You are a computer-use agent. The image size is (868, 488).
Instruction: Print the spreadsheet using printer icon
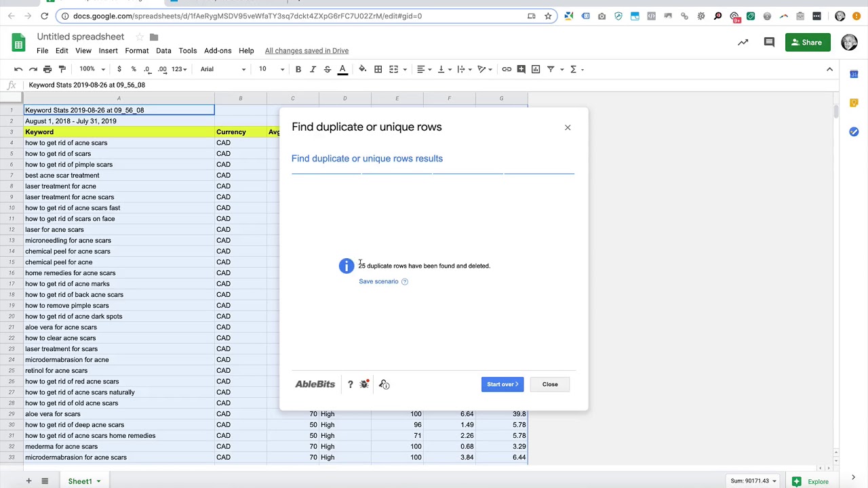pos(47,69)
